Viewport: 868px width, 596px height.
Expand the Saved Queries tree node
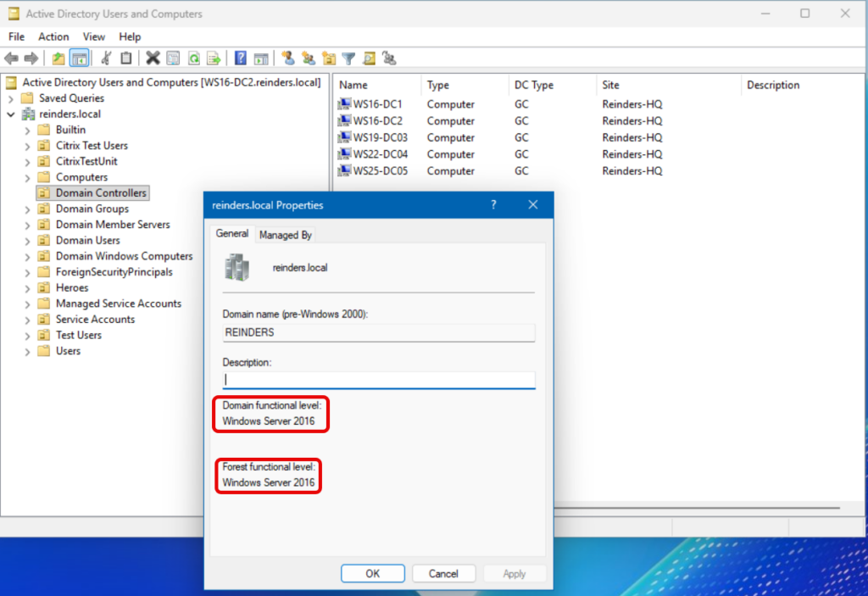click(x=10, y=98)
